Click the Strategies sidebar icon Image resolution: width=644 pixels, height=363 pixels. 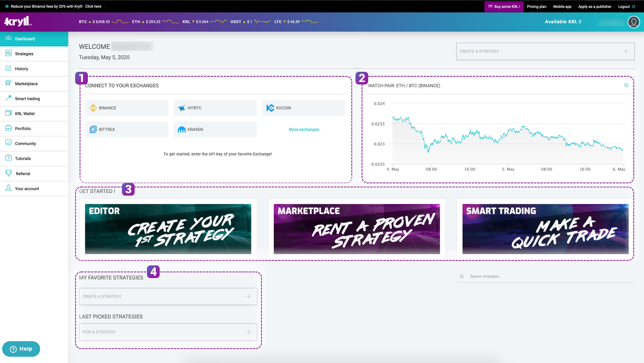click(x=8, y=53)
